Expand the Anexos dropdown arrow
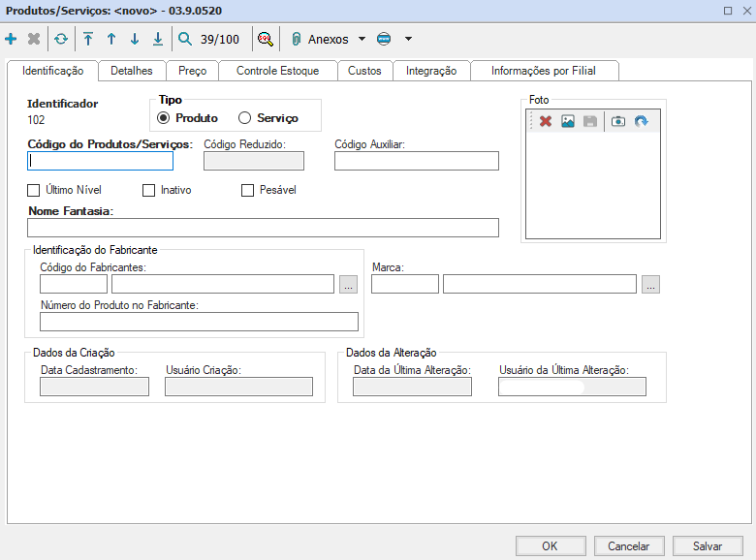756x560 pixels. coord(362,40)
